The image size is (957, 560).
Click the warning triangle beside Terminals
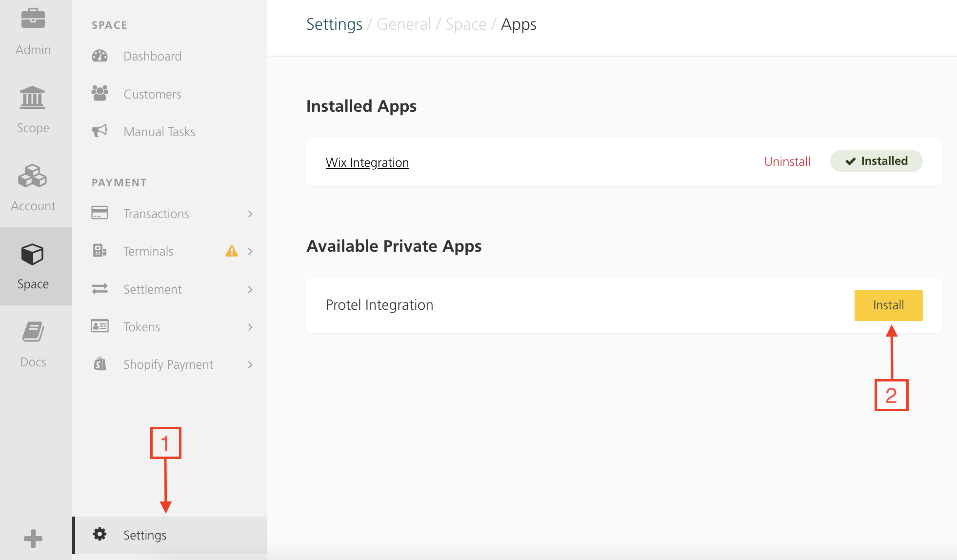(232, 251)
